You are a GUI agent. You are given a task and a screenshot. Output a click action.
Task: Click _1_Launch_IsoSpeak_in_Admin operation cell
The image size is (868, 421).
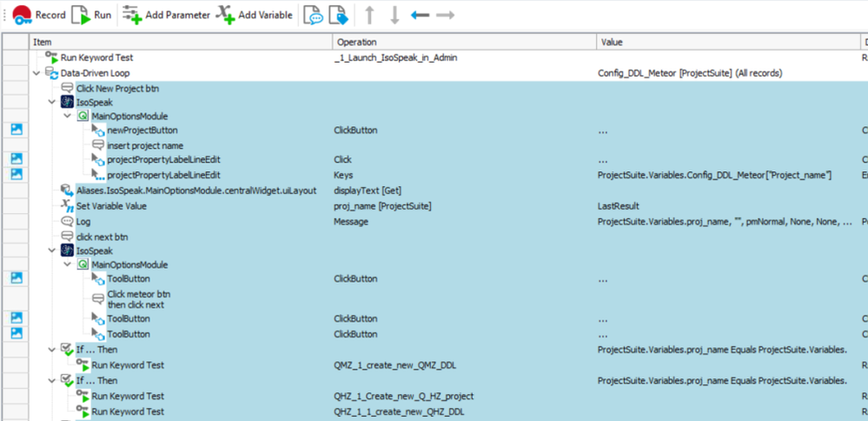tap(396, 57)
